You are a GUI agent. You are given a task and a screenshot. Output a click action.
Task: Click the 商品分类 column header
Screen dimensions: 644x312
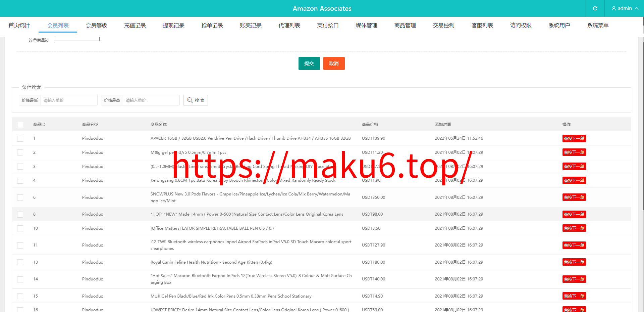[90, 125]
